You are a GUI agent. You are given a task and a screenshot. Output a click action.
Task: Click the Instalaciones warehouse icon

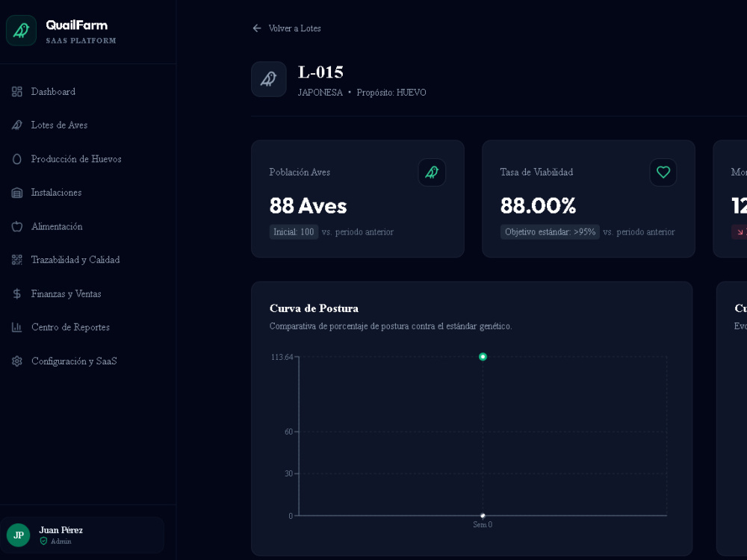[x=17, y=193]
